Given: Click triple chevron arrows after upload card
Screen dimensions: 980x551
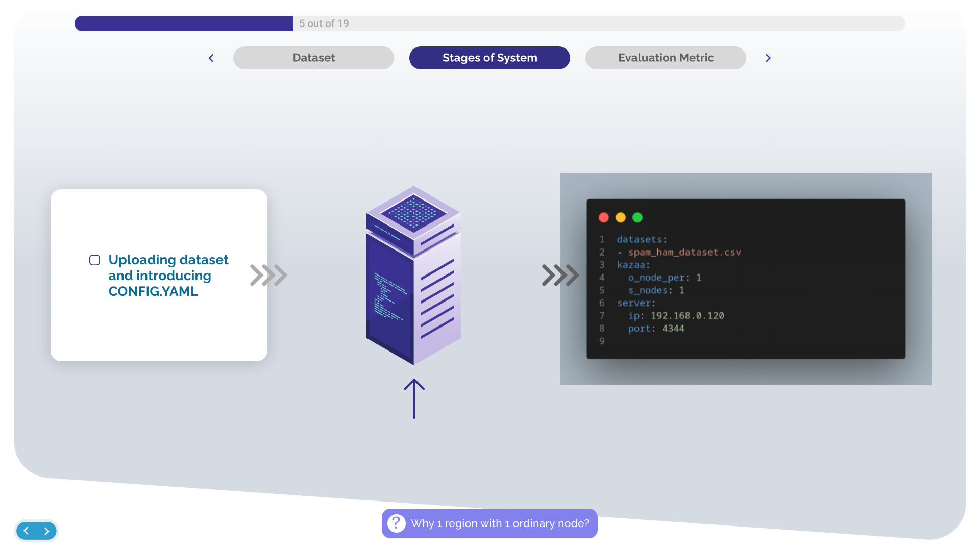Looking at the screenshot, I should point(268,275).
